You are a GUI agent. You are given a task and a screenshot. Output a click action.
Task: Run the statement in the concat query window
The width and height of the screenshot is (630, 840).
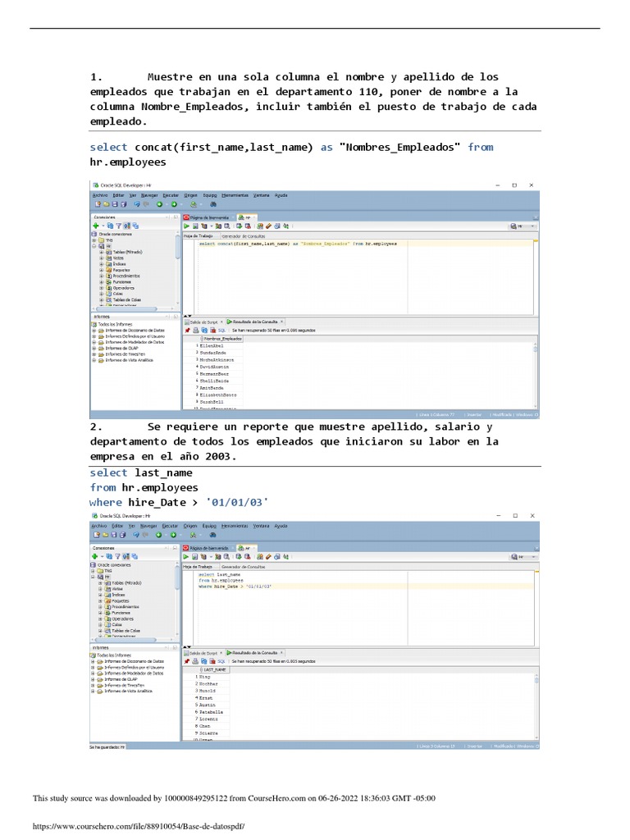click(x=186, y=226)
